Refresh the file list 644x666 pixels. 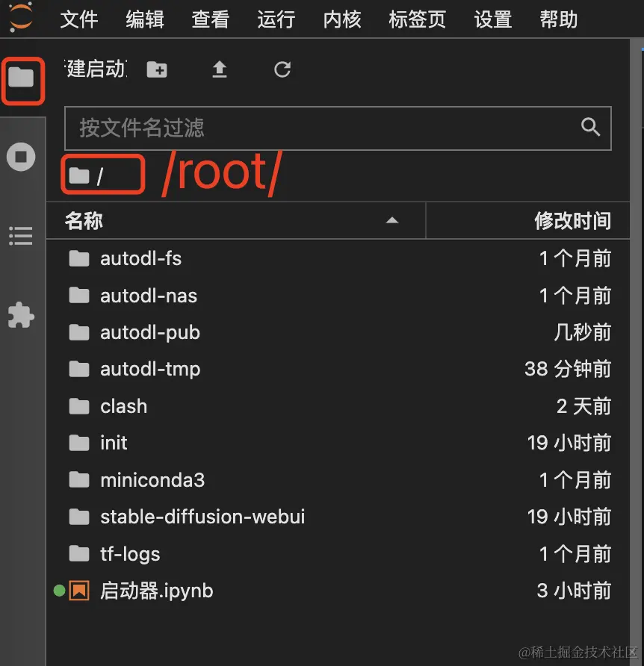(x=282, y=69)
